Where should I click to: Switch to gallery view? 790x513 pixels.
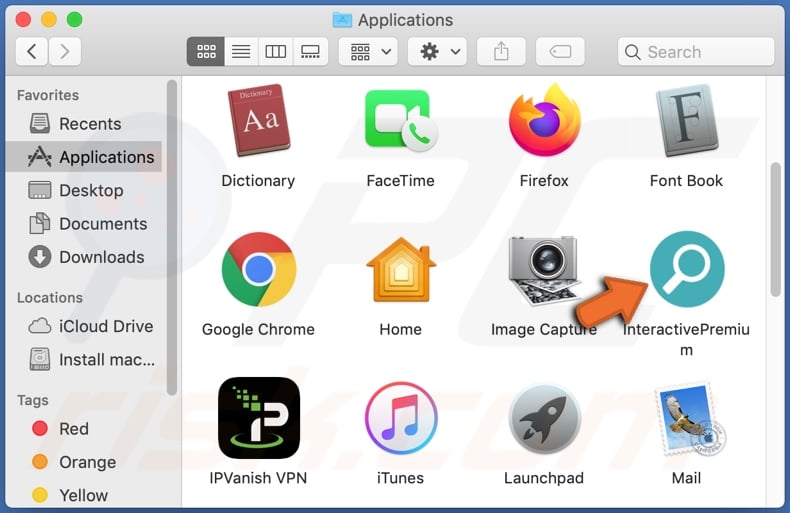tap(310, 51)
